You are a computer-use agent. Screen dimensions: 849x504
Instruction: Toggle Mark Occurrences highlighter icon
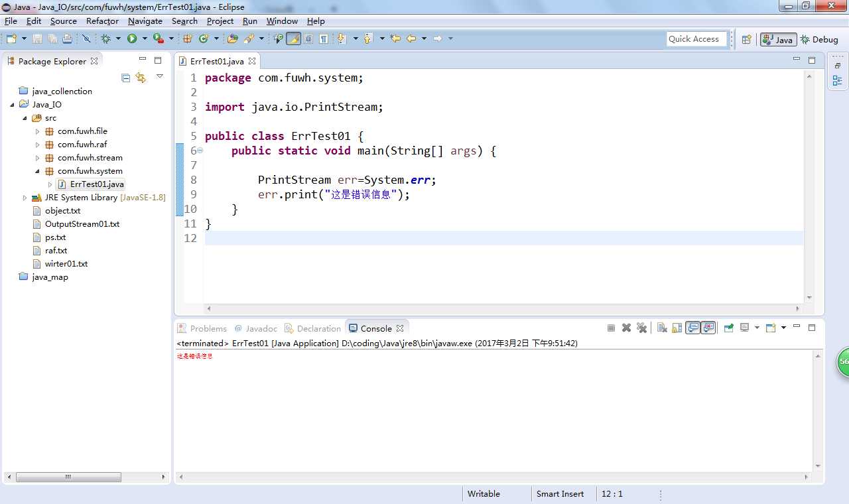pos(294,38)
